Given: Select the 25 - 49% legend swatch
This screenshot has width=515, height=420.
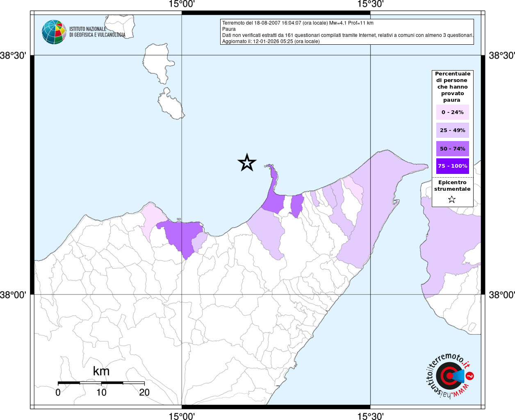Looking at the screenshot, I should 452,130.
